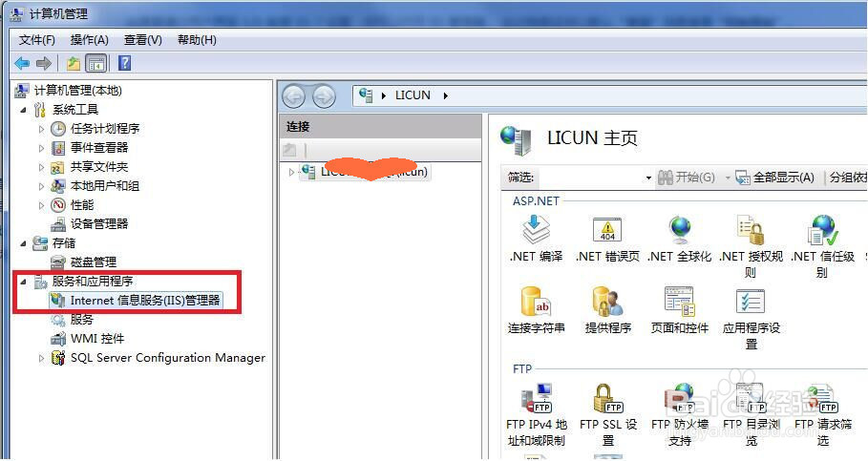868x461 pixels.
Task: Click the 全部显示(A) button
Action: 775,178
